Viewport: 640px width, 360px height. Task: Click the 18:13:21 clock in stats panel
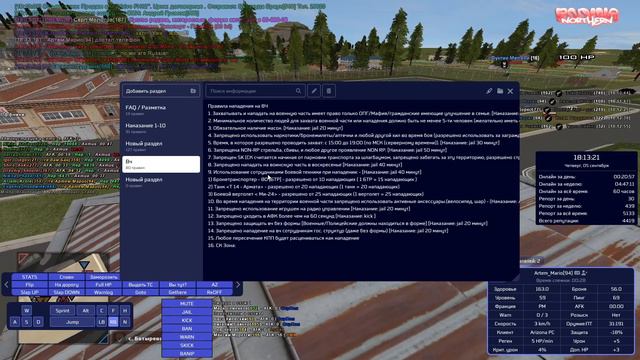tap(586, 157)
